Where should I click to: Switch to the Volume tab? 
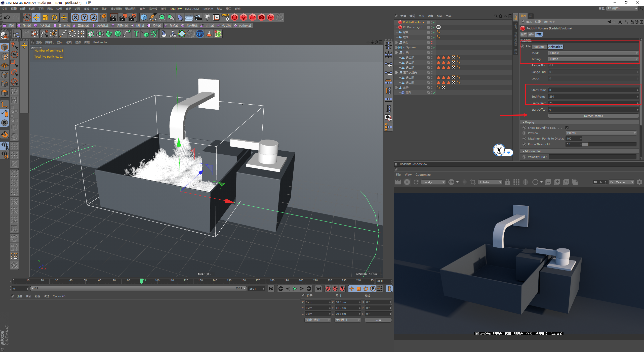click(539, 47)
